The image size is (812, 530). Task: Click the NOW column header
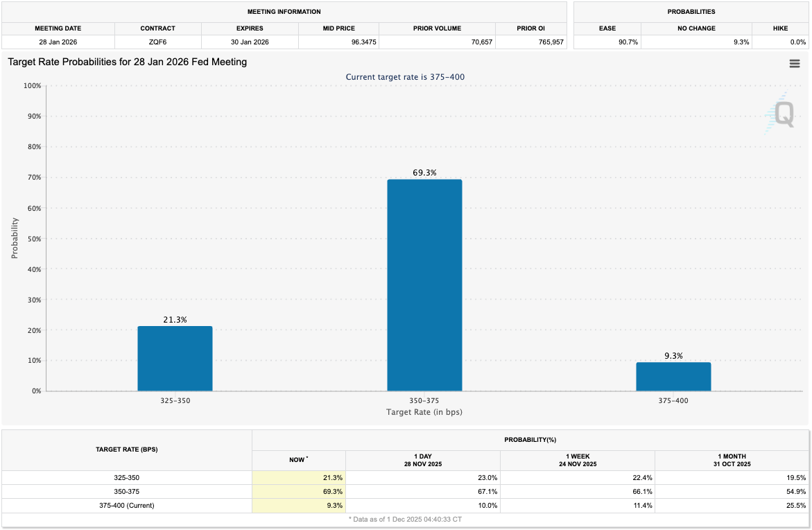coord(298,460)
